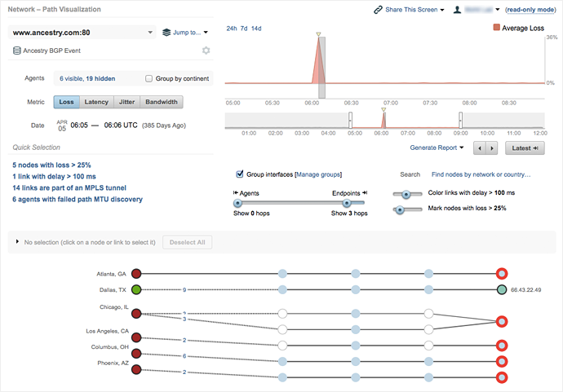Step to previous time interval arrow
This screenshot has width=563, height=392.
click(480, 148)
